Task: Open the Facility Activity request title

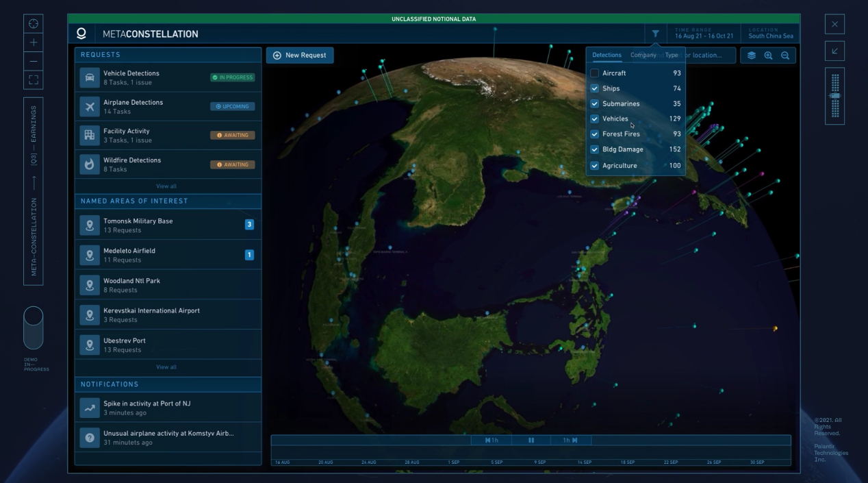Action: pos(126,132)
